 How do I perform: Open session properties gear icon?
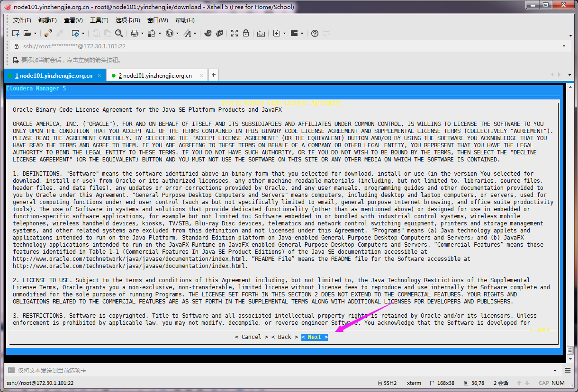click(x=75, y=33)
